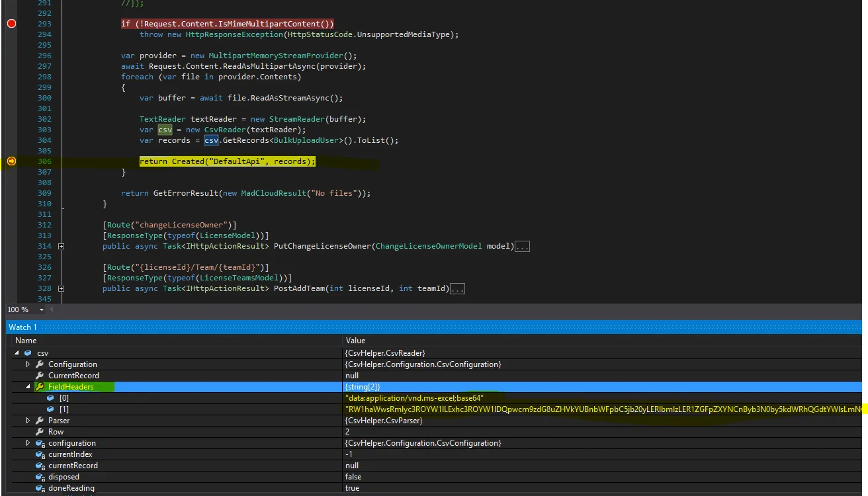Click the wrench icon beside FieldHeaders
Screen dimensions: 868x496
40,387
